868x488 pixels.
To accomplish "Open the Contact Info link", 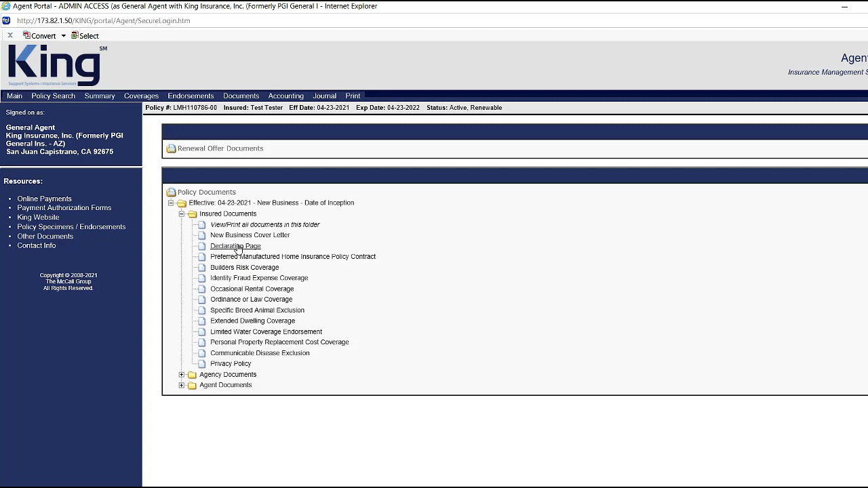I will click(x=37, y=245).
